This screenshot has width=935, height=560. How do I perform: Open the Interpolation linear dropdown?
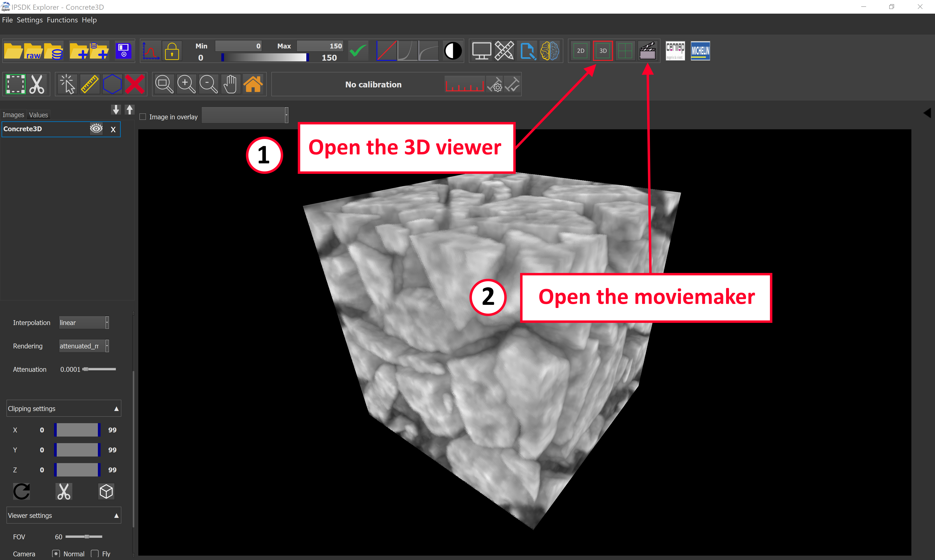(84, 323)
